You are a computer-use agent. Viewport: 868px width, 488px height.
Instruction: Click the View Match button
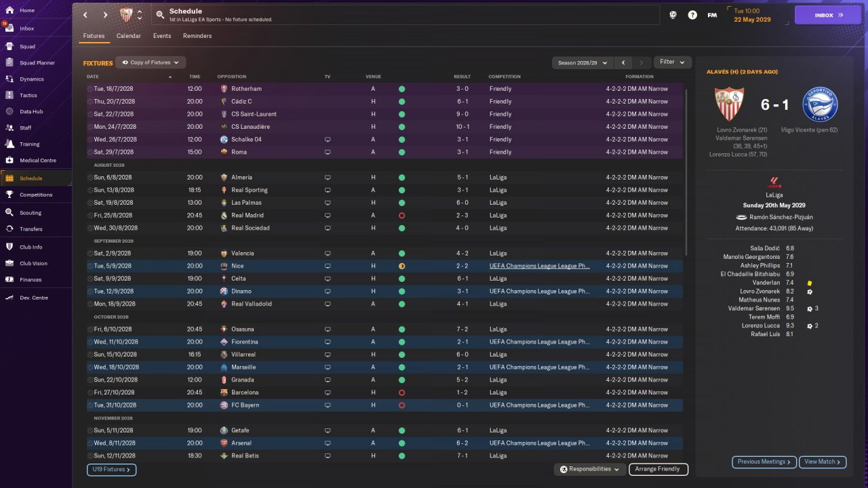coord(823,462)
